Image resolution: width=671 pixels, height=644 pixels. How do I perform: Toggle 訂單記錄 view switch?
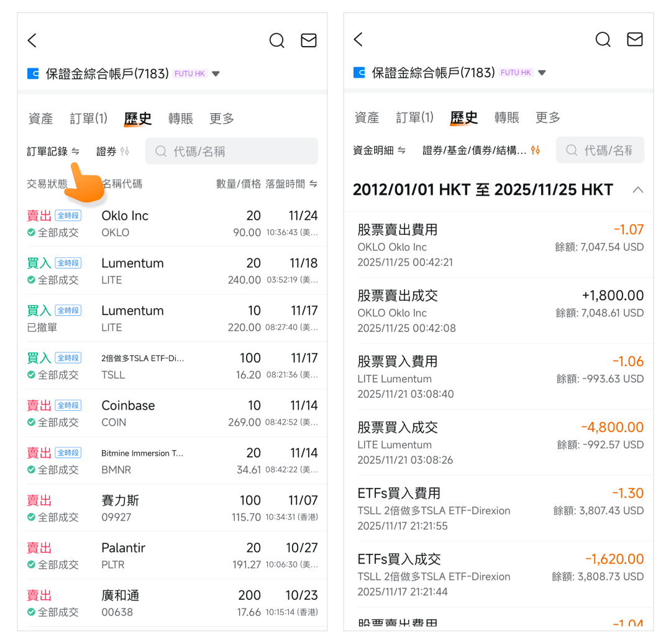click(x=75, y=151)
